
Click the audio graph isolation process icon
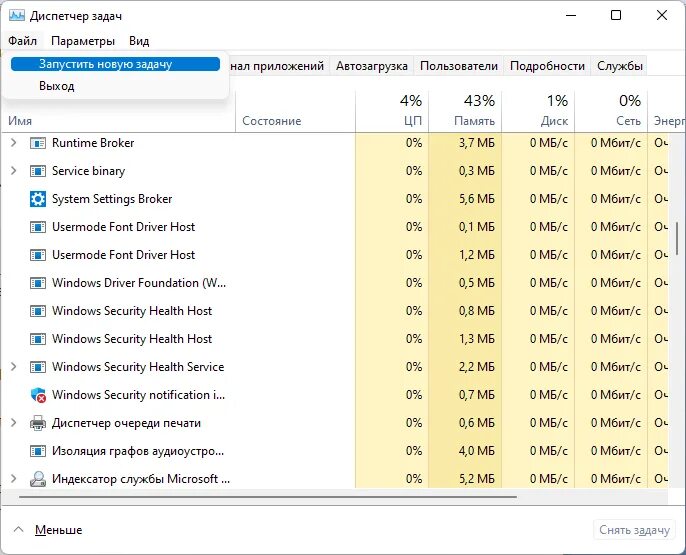tap(38, 451)
